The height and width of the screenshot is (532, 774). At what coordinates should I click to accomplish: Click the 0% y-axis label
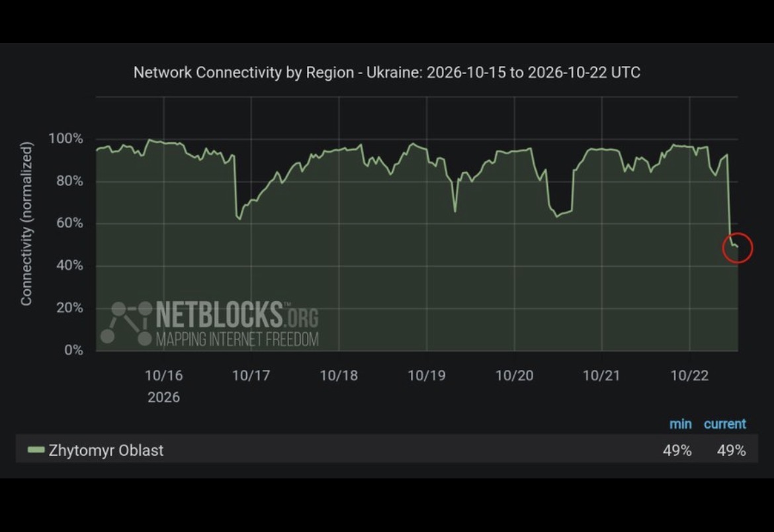73,350
